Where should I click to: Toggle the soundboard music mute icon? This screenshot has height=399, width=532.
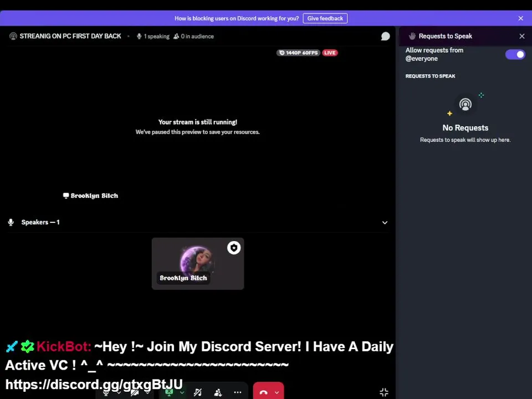tap(198, 392)
